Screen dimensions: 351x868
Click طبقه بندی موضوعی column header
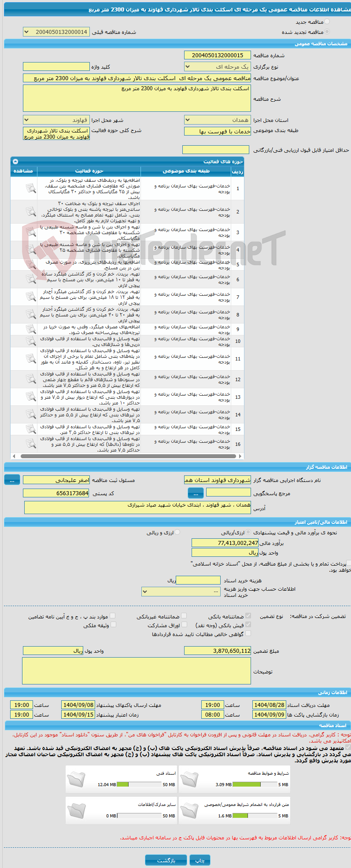(x=186, y=171)
